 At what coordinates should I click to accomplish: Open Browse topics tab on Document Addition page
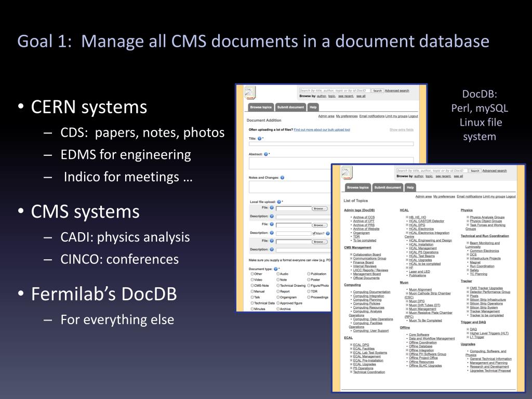[261, 107]
